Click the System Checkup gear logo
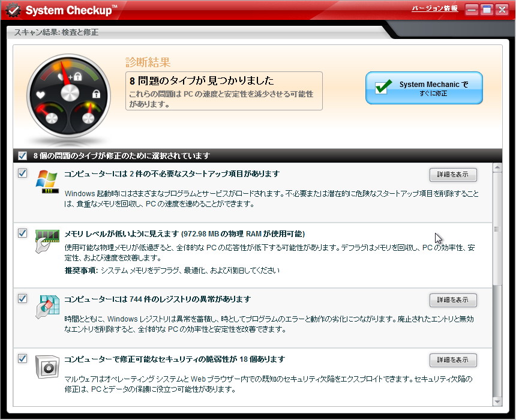This screenshot has height=420, width=516. pyautogui.click(x=13, y=10)
